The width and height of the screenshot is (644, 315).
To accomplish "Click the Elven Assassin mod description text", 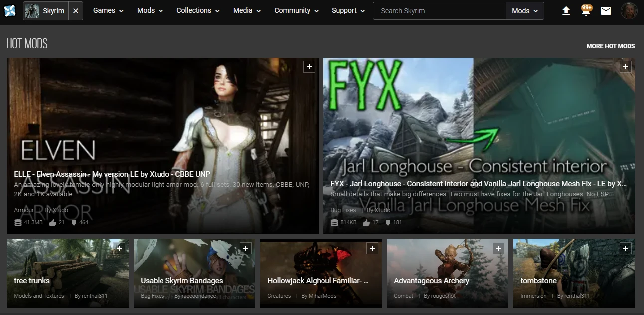I will pyautogui.click(x=162, y=189).
